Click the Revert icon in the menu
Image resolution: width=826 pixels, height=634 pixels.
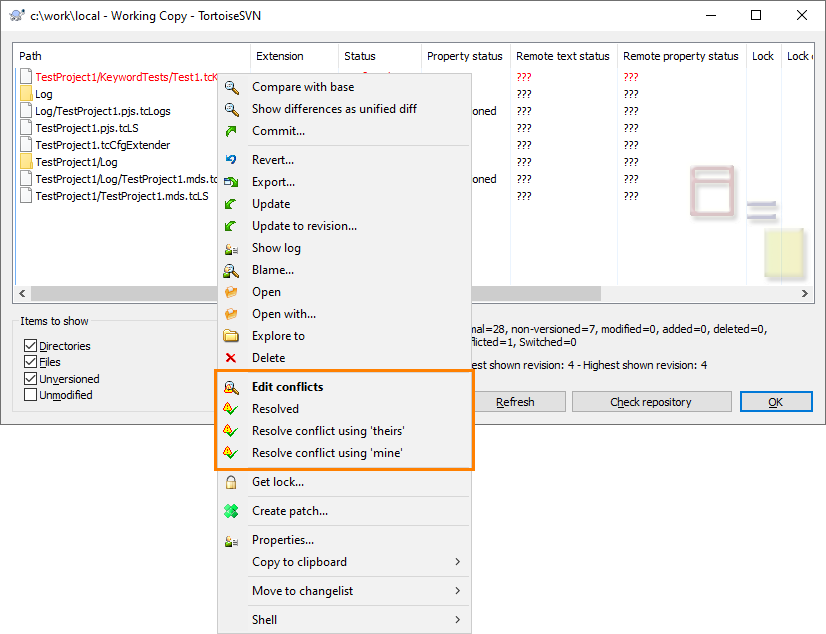tap(231, 159)
